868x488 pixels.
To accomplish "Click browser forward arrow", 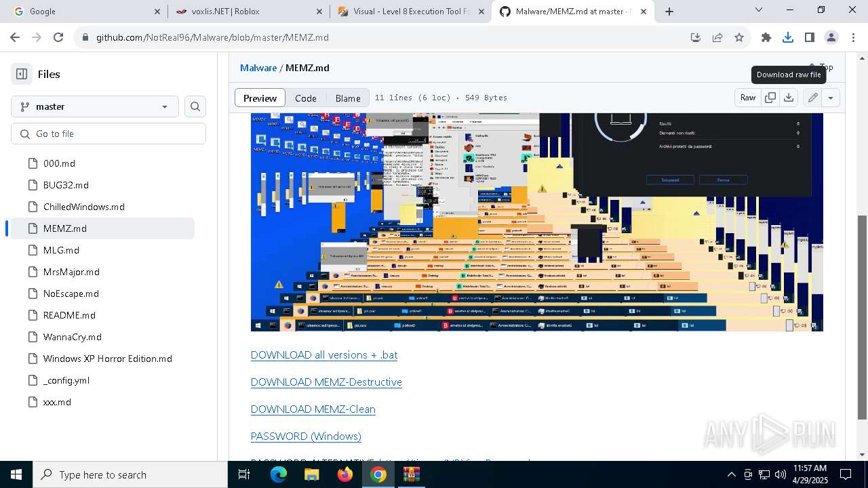I will pos(37,37).
